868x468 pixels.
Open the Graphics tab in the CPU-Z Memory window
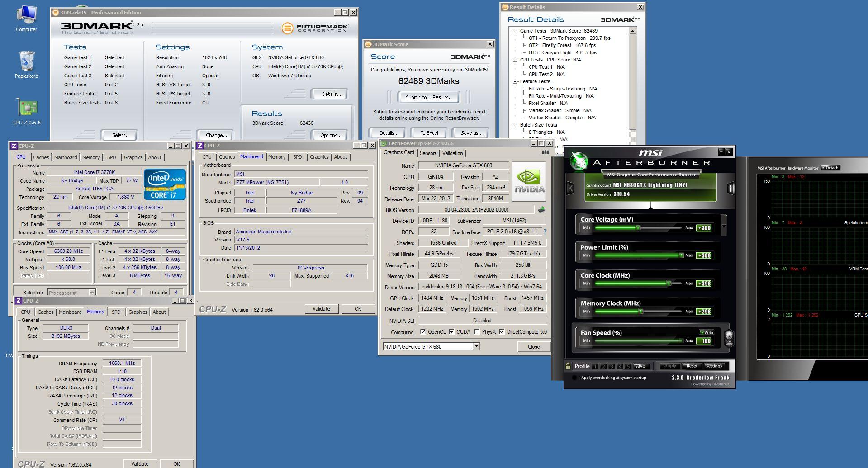(x=138, y=312)
